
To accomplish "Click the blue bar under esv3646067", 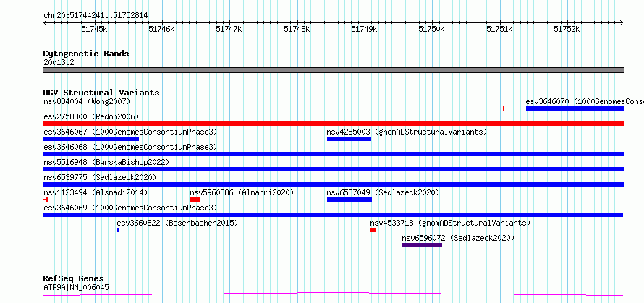I will [x=90, y=139].
